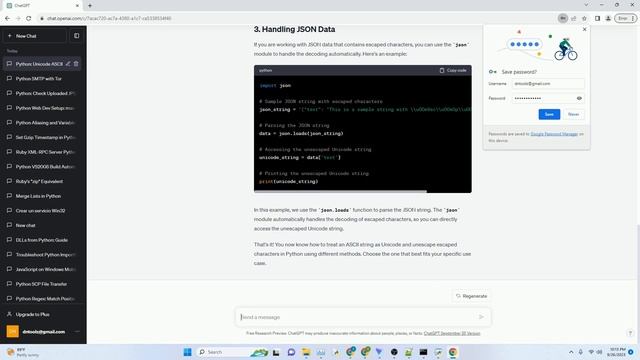Screen dimensions: 640x360
Task: Delete the Python Unicode ASCII chat via trash icon
Action: point(76,64)
